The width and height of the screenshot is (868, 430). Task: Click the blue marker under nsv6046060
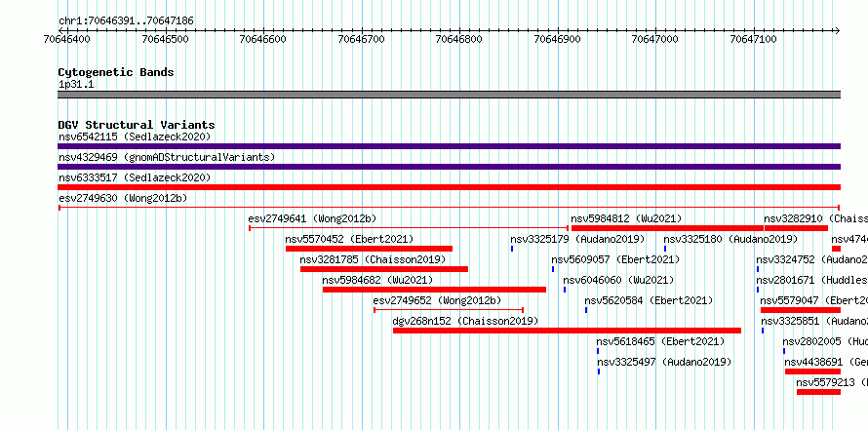coord(565,290)
